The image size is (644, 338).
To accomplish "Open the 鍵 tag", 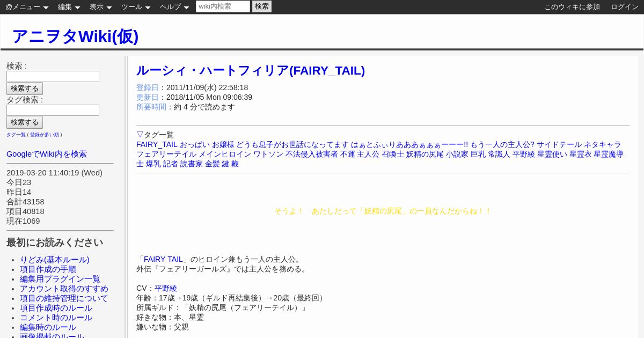I will 225,164.
